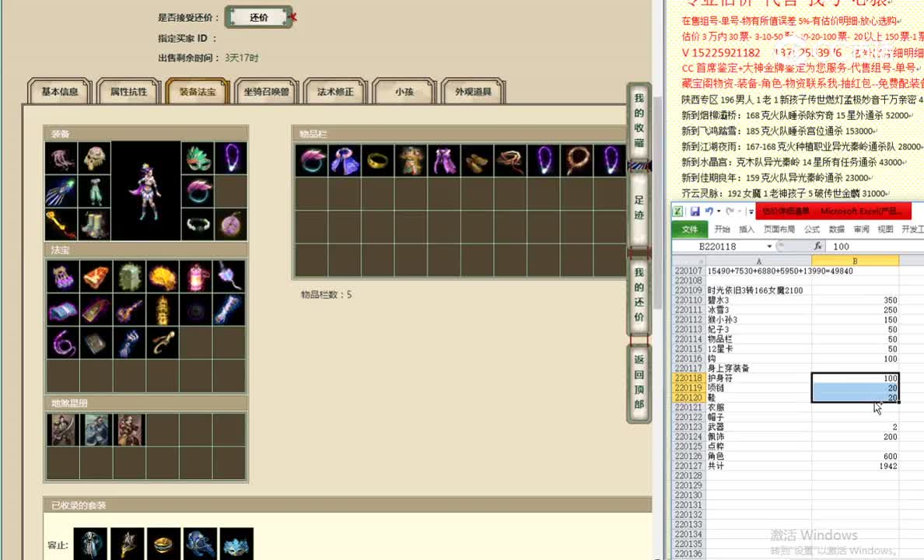Switch to the 插入 ribbon tab in Excel

[x=747, y=229]
